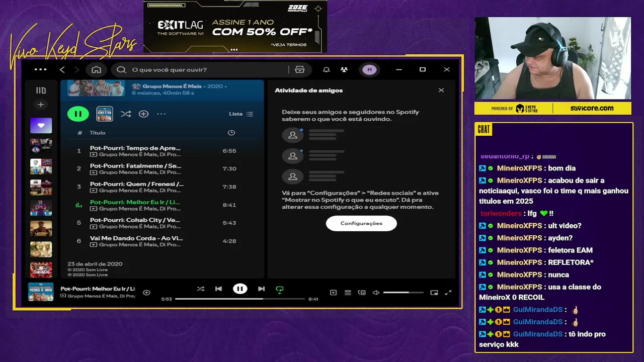Screen dimensions: 644x362
Task: Click elapsed time "5:53" label
Action: [167, 299]
